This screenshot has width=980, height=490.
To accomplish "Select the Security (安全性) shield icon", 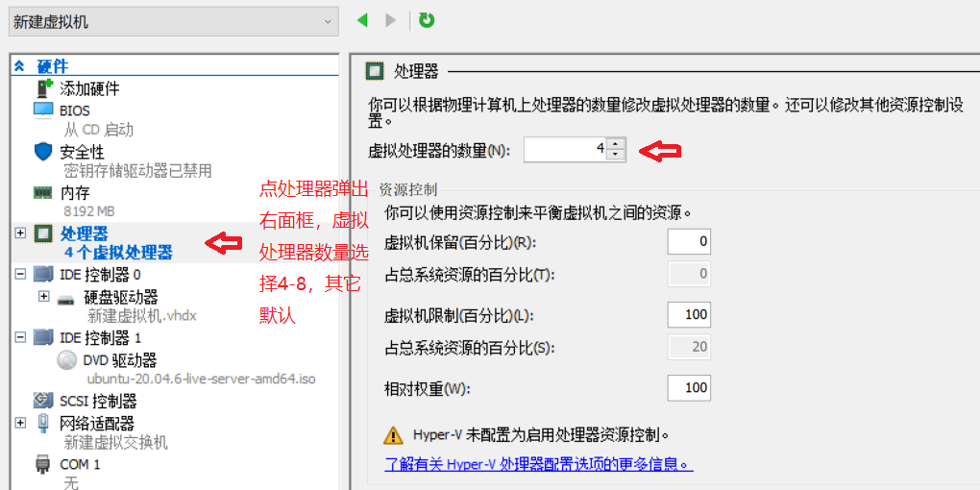I will point(43,152).
